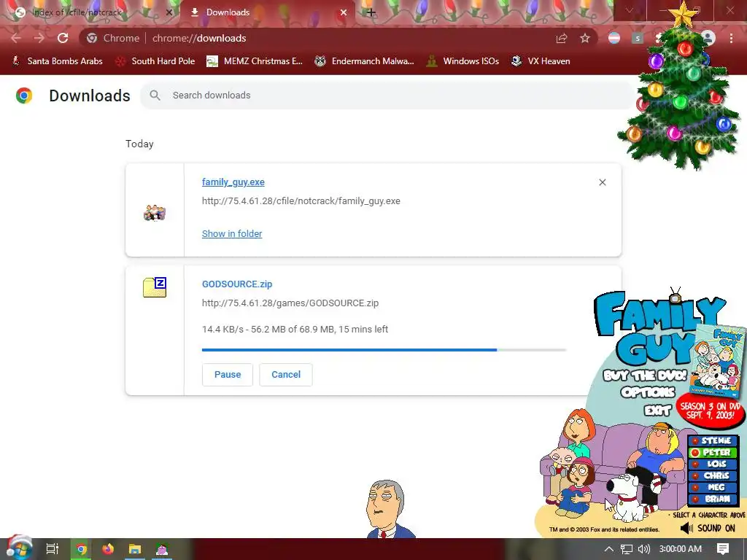Select Meg in the Family Guy widget
The height and width of the screenshot is (560, 747).
coord(713,487)
